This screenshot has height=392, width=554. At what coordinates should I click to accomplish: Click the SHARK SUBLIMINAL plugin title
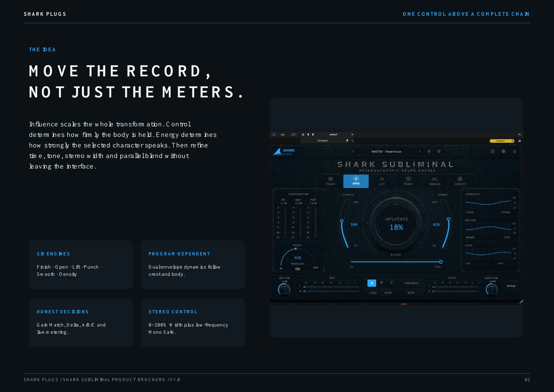tap(396, 164)
